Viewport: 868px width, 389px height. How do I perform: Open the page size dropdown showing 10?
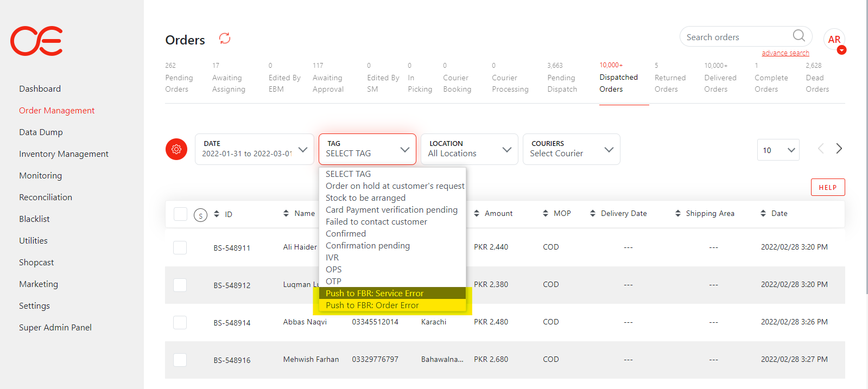(778, 150)
